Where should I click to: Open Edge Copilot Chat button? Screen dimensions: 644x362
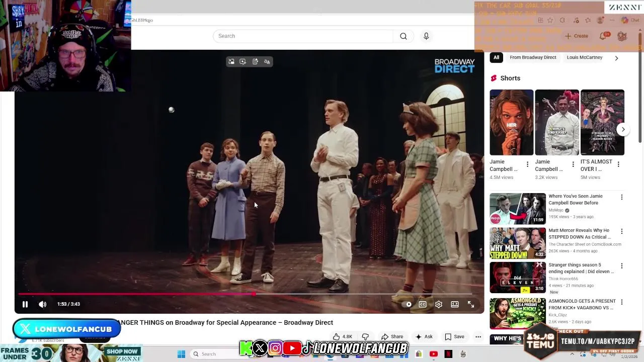tap(630, 20)
